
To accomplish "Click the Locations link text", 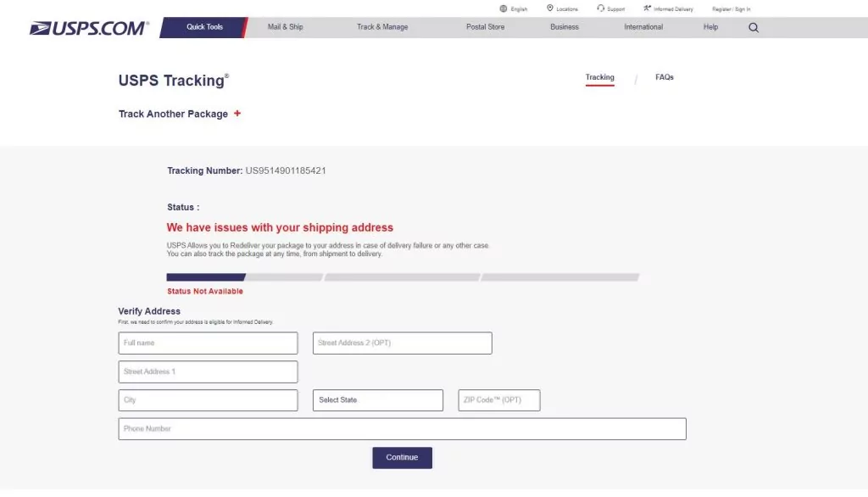I will [x=566, y=9].
